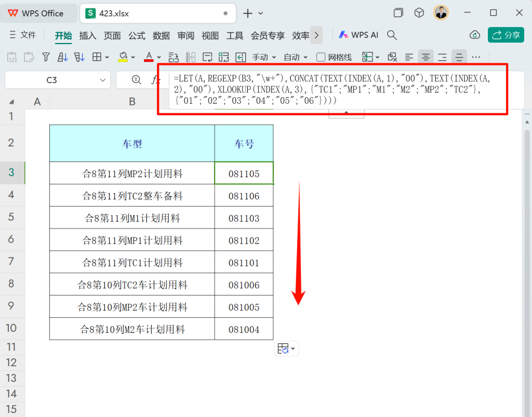Click the vertical scrollbar up arrow
Image resolution: width=532 pixels, height=417 pixels.
527,122
